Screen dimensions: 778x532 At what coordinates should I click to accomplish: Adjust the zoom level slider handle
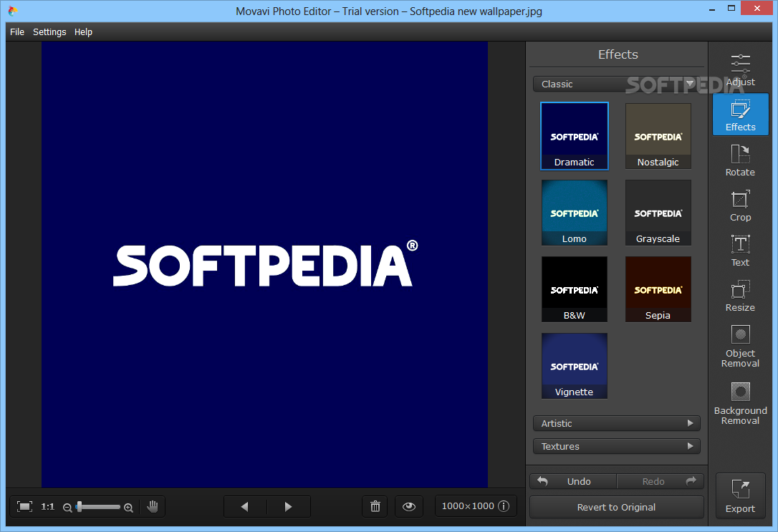point(80,506)
